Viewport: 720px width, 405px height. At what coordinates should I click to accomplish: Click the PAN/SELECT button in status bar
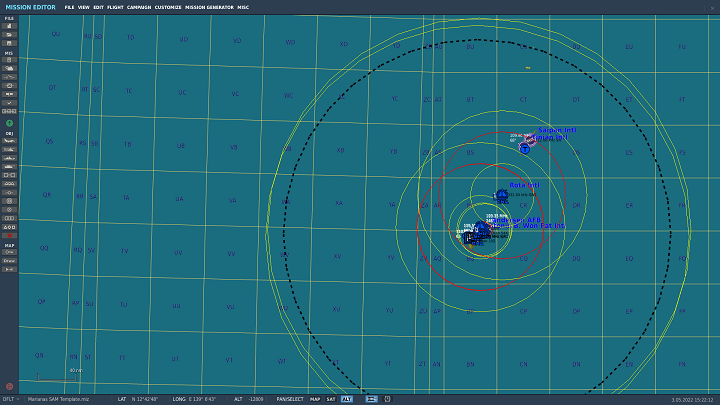tap(290, 399)
